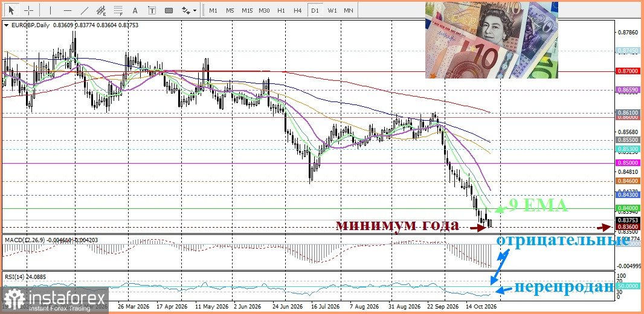Click the RSI 50.0000 level label
644x314 pixels.
click(628, 286)
